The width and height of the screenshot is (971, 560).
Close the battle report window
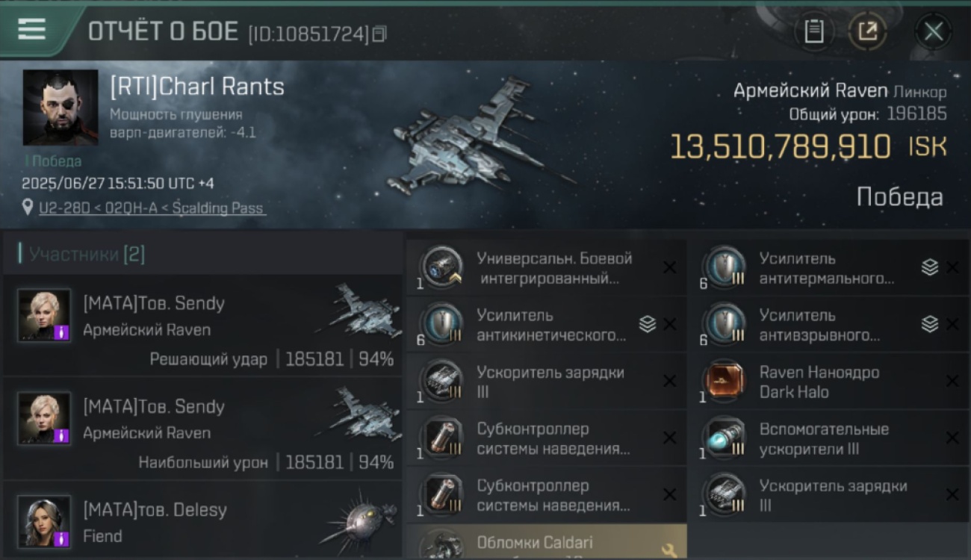pos(934,31)
